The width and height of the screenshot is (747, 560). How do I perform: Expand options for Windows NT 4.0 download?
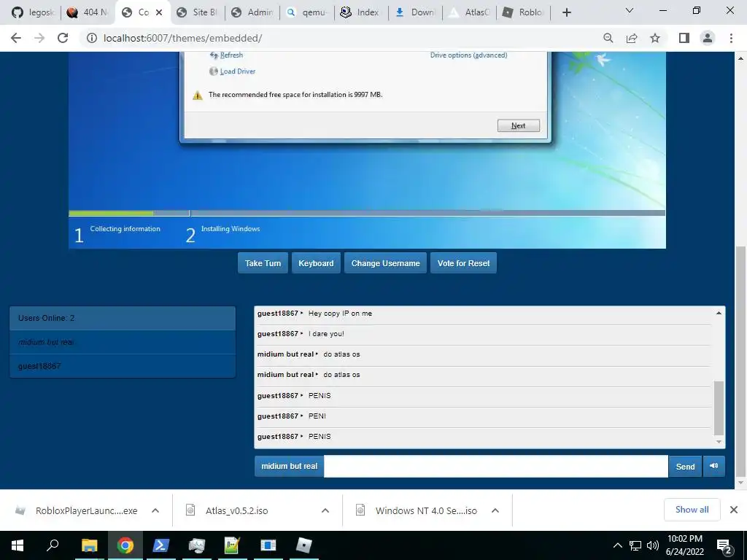pyautogui.click(x=495, y=510)
